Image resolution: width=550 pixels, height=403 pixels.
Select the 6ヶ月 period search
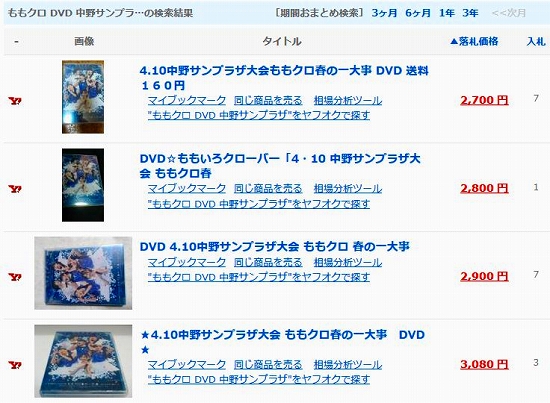(418, 13)
